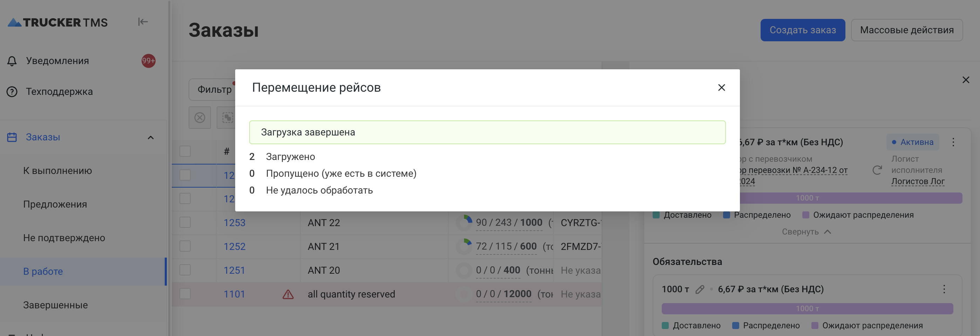Toggle checkbox of the second order row
Viewport: 980px width, 336px height.
185,198
